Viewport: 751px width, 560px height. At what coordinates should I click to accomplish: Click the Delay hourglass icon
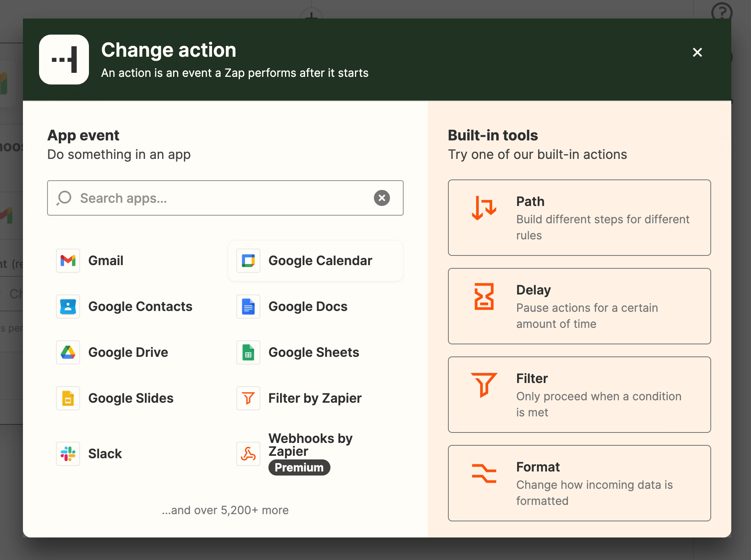point(484,296)
